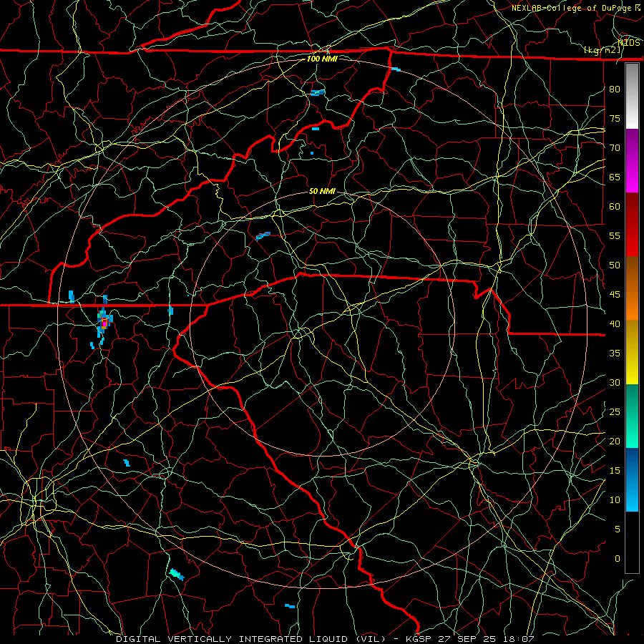
Task: Select the 55 value on the color scale
Action: pyautogui.click(x=615, y=235)
